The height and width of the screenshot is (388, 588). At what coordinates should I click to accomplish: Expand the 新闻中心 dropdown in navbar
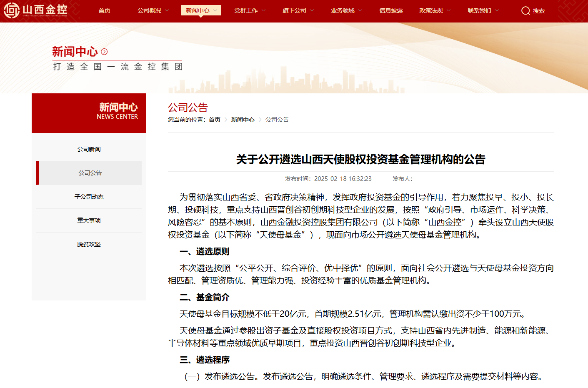click(x=201, y=10)
